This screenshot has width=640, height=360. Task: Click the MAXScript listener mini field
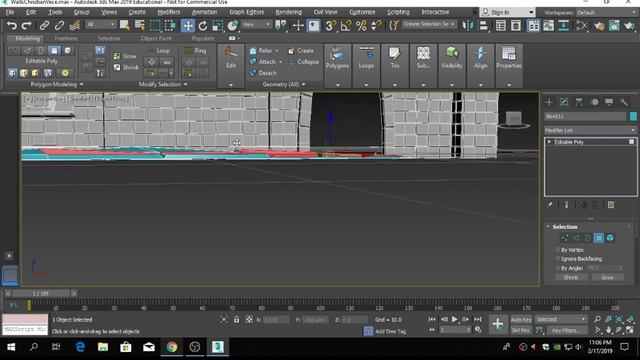click(25, 329)
